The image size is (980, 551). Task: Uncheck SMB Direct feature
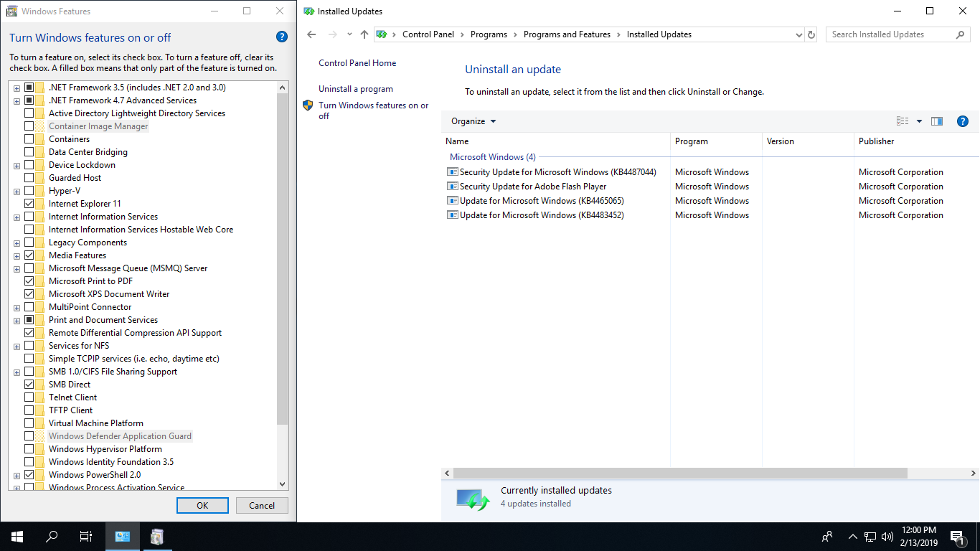(29, 385)
